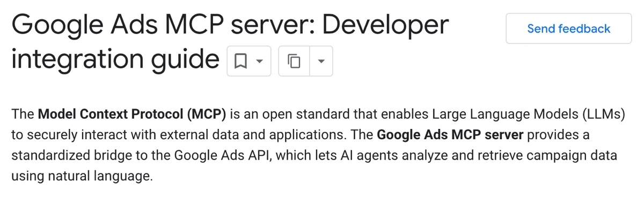Expand the copy page options dropdown arrow
The image size is (644, 202).
(321, 61)
